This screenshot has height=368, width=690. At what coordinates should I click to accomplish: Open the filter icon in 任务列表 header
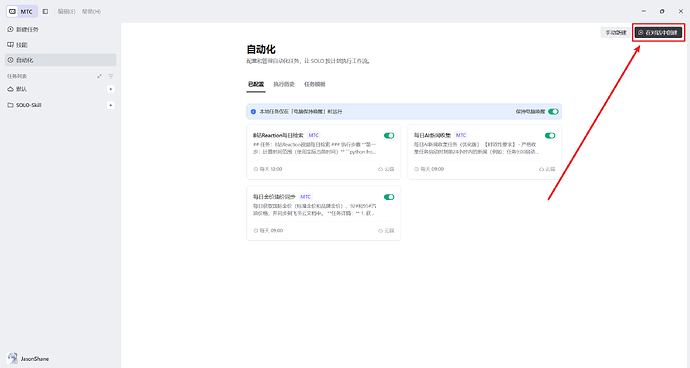(111, 76)
